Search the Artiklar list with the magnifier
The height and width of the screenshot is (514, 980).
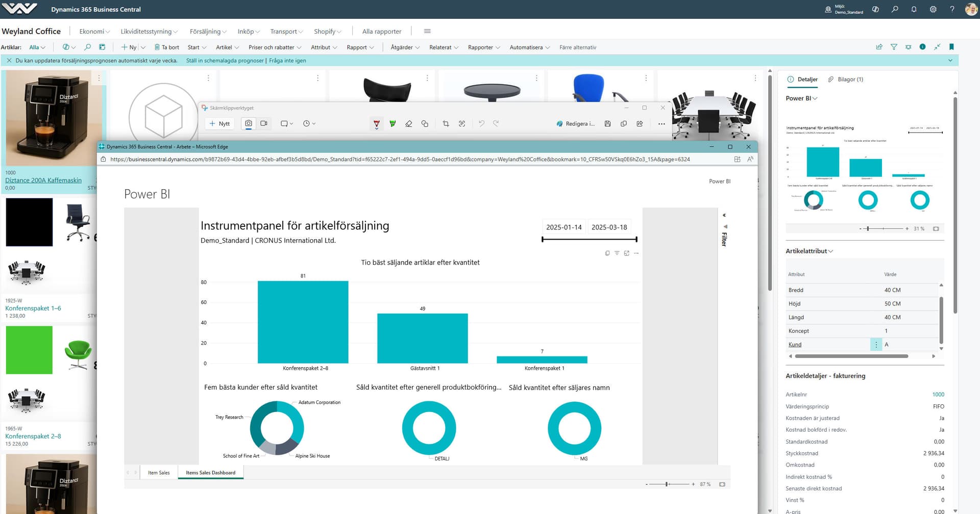[x=87, y=47]
